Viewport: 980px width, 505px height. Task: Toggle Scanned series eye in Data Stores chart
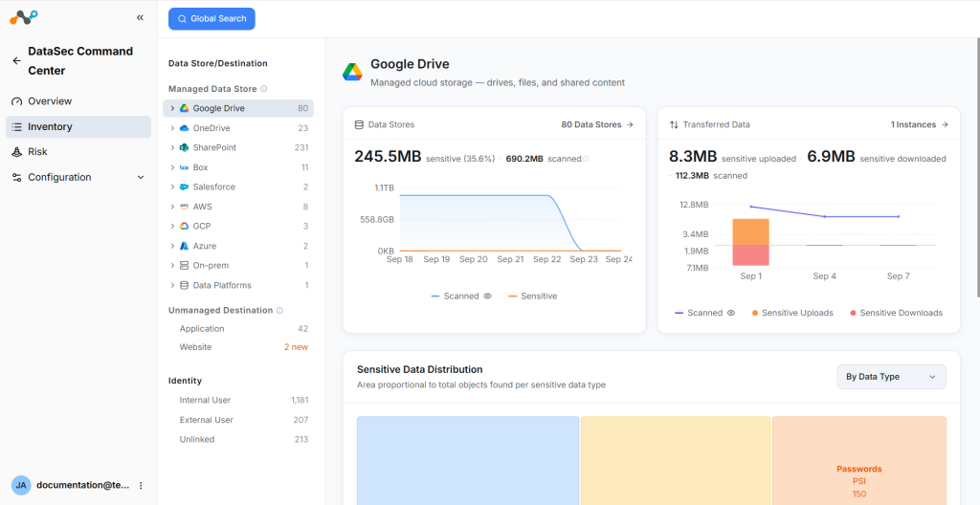tap(487, 296)
